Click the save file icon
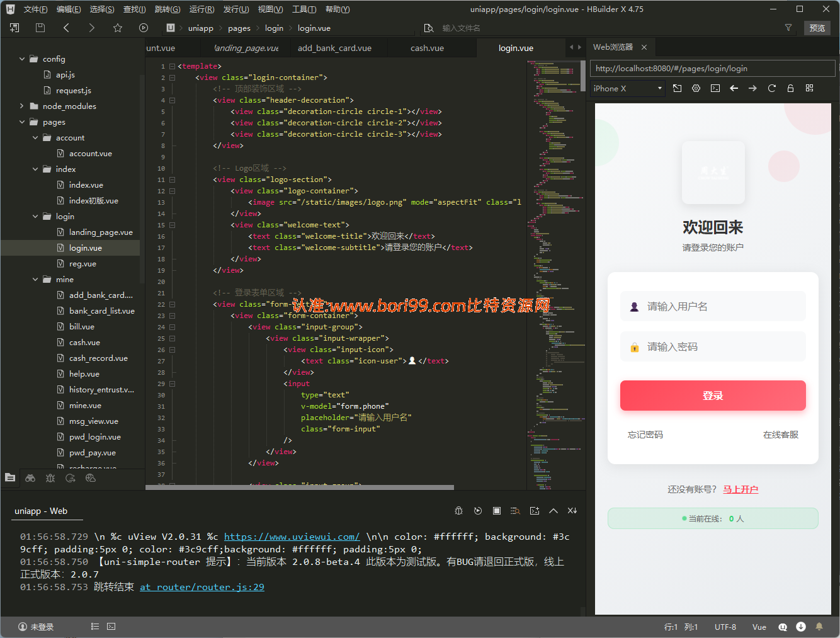The height and width of the screenshot is (638, 840). 40,28
